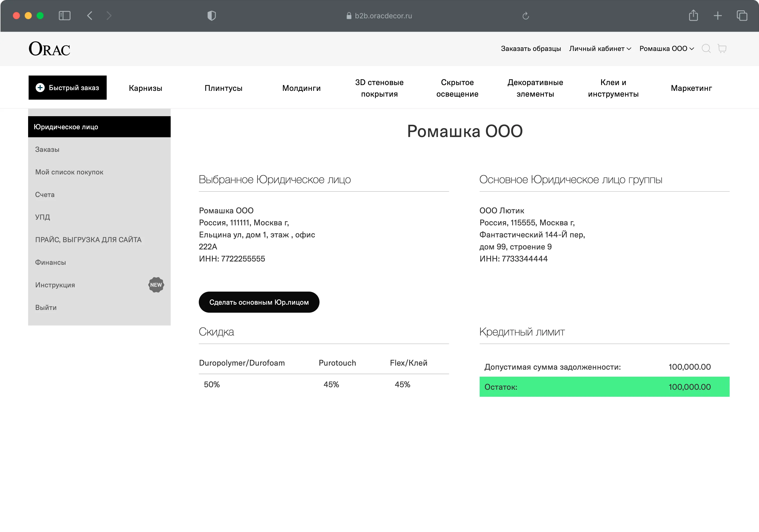
Task: Select Заказы in the sidebar
Action: click(47, 149)
